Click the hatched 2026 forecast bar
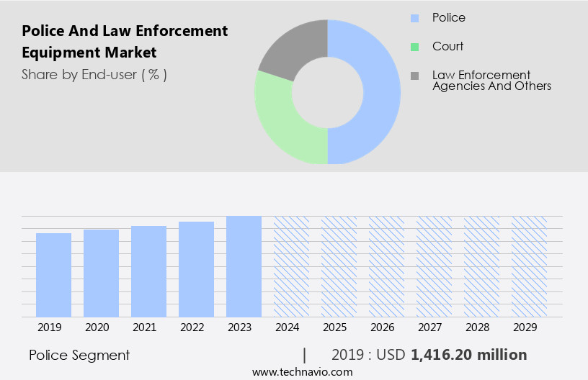This screenshot has height=380, width=588. pos(386,266)
